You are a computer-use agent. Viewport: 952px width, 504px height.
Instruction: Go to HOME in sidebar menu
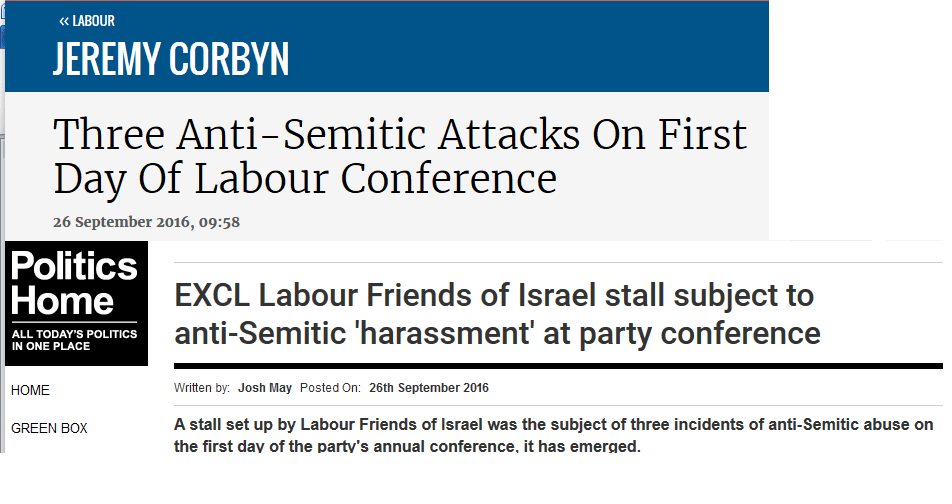[x=30, y=390]
